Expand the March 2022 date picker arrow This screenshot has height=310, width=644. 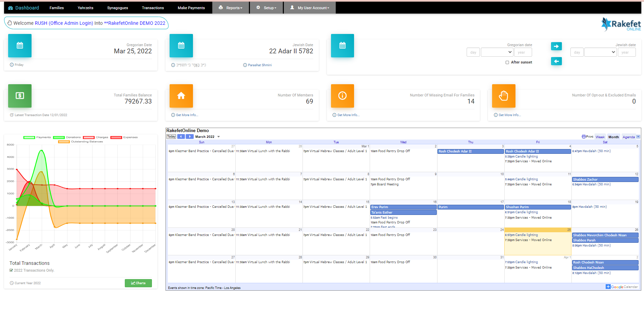pos(218,137)
